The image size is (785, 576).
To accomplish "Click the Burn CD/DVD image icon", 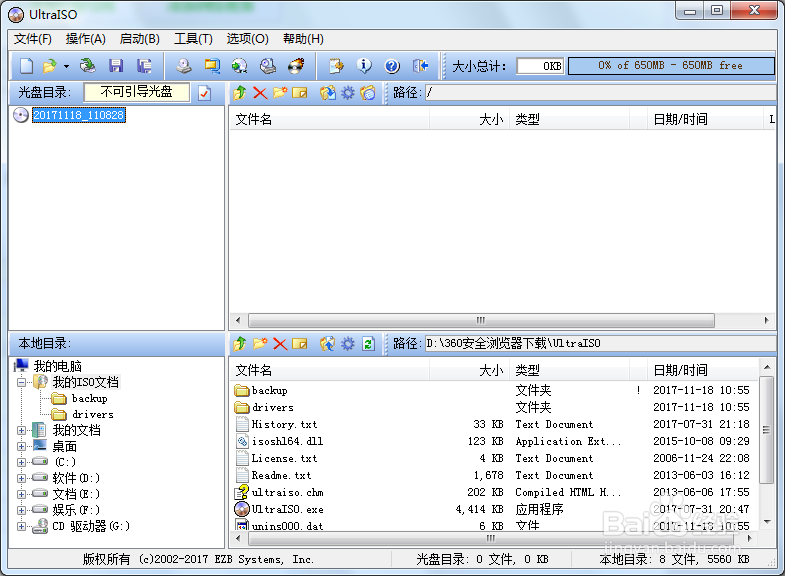I will point(296,66).
